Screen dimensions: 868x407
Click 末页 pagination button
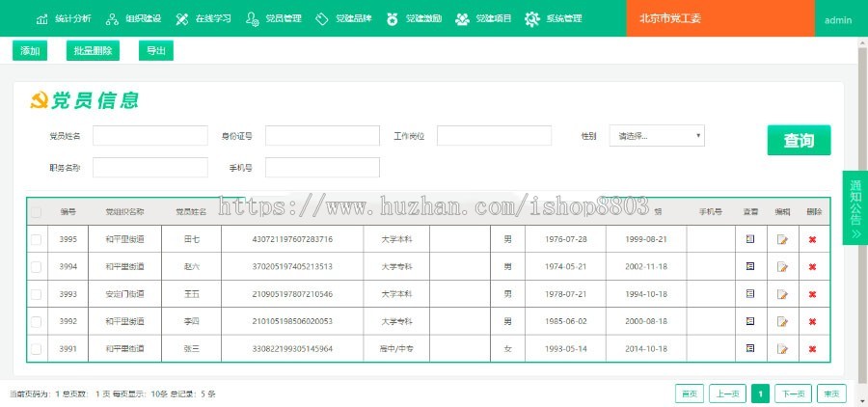(831, 393)
